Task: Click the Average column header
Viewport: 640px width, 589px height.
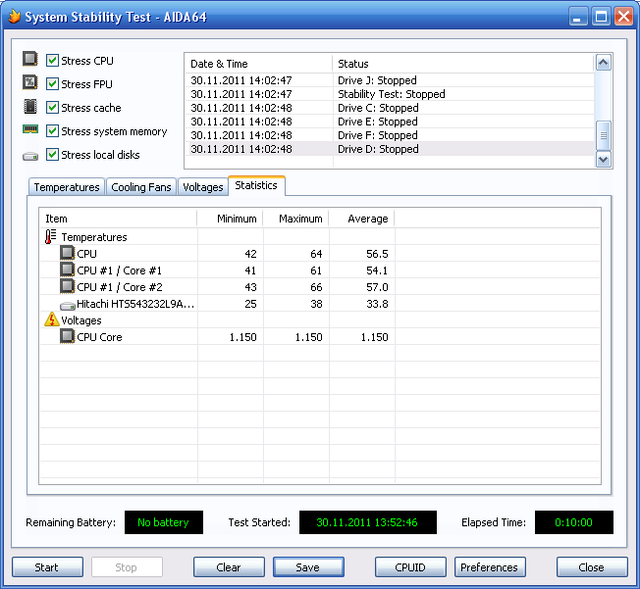Action: (367, 218)
